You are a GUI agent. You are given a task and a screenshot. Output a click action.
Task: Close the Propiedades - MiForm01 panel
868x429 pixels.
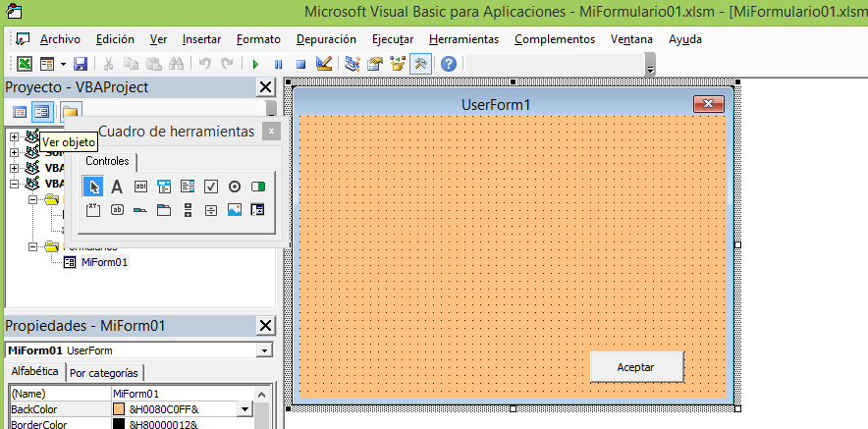pos(266,326)
